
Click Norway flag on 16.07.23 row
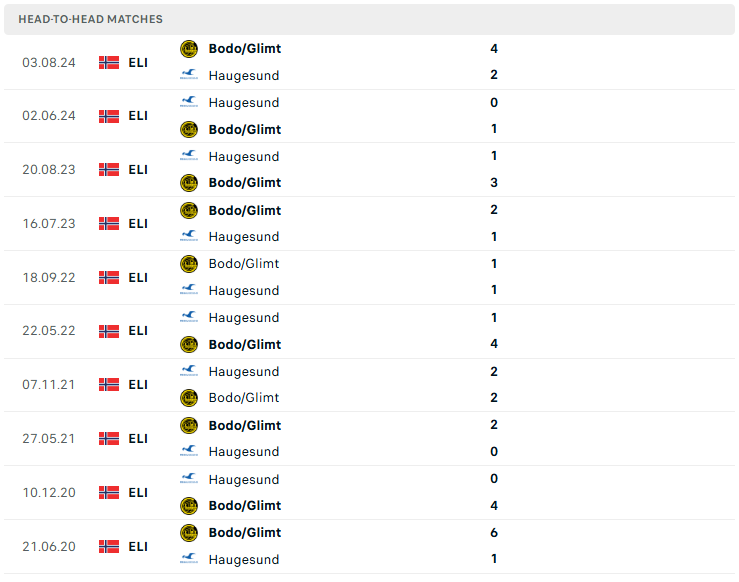109,224
